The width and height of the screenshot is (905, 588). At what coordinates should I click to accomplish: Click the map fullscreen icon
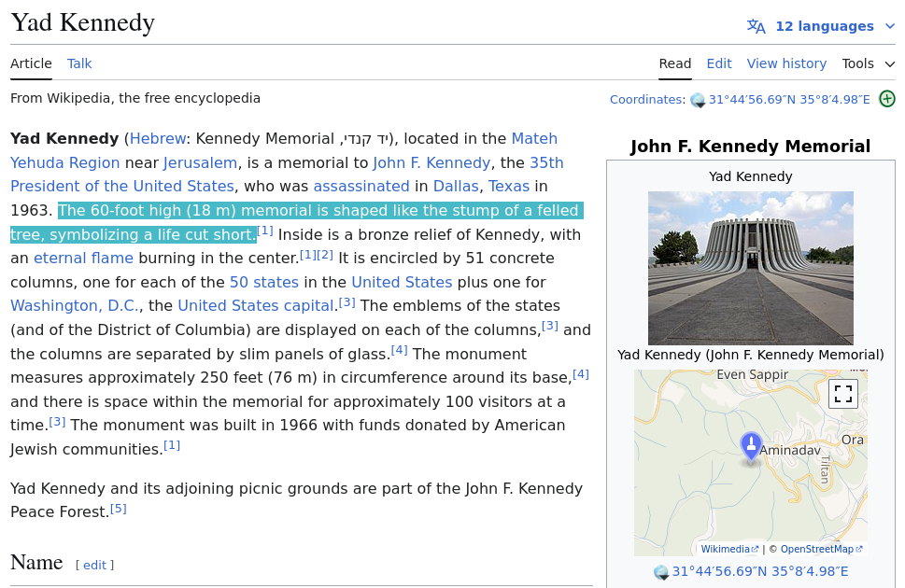click(x=843, y=394)
